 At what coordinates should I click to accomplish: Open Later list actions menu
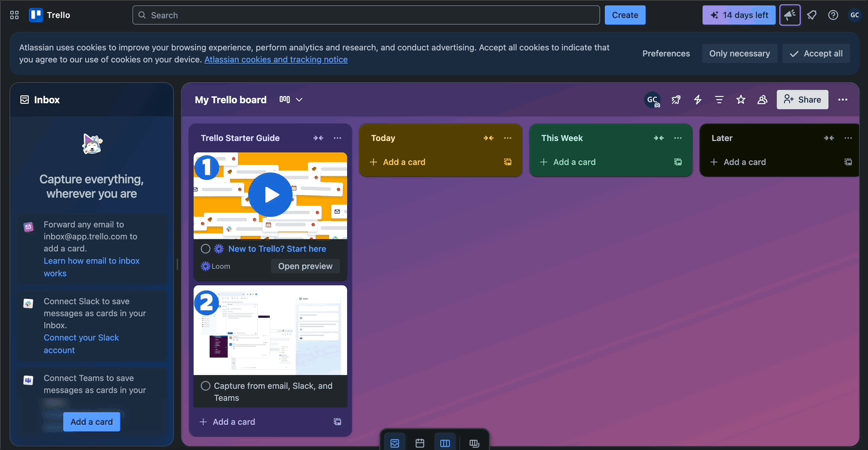[848, 138]
